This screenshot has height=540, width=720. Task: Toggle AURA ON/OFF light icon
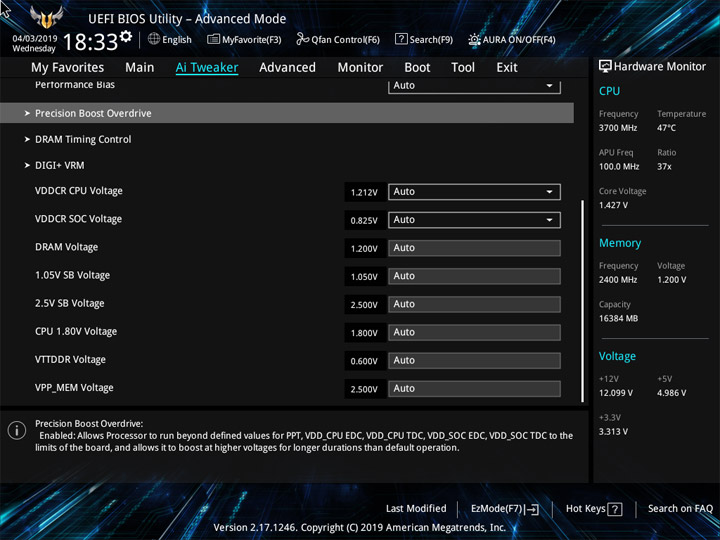tap(474, 39)
